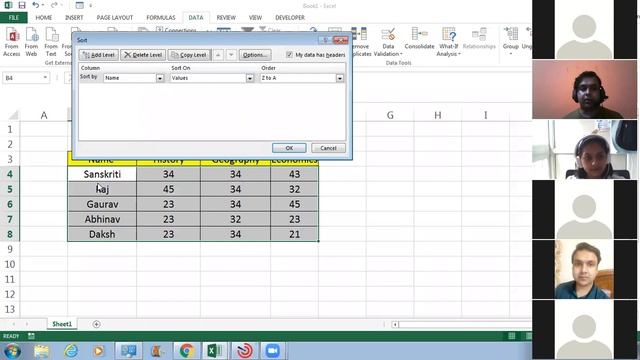Click Delete Level button
The width and height of the screenshot is (640, 360).
tap(143, 55)
